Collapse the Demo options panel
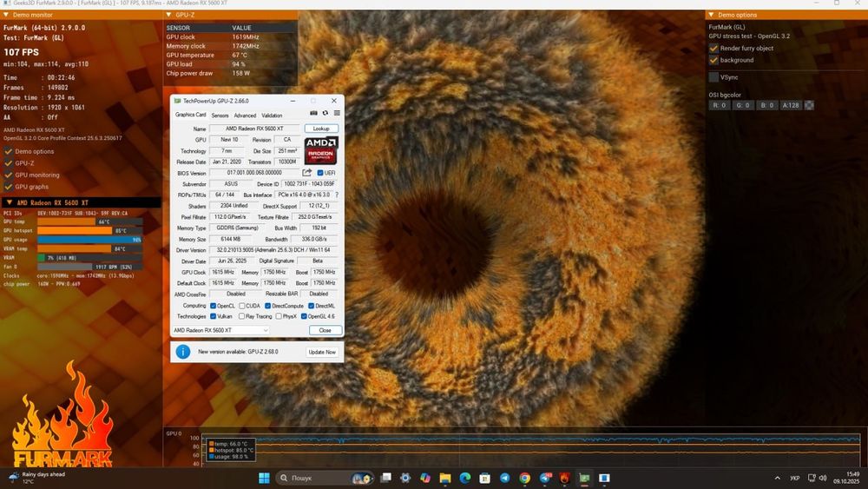This screenshot has height=489, width=868. point(712,15)
